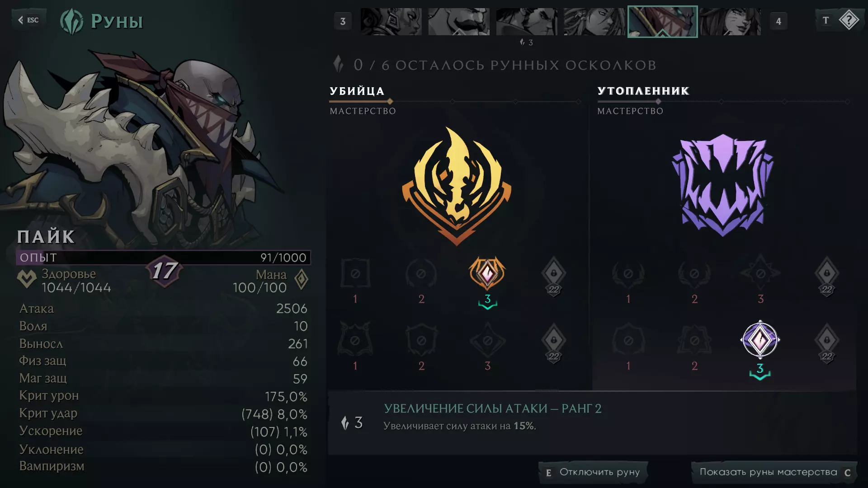Toggle empty rune slot 3 in Убийца bottom row
The image size is (868, 488).
[487, 340]
